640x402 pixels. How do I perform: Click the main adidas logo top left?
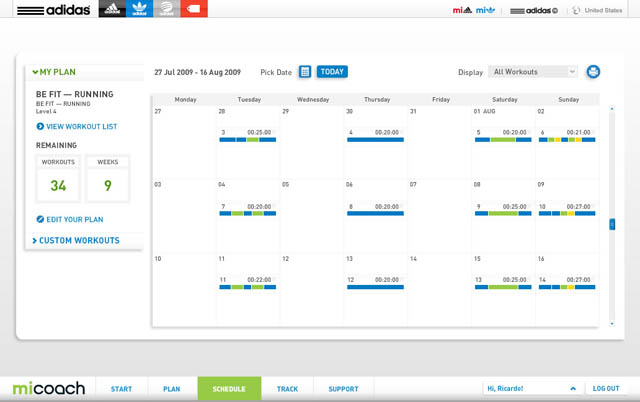pyautogui.click(x=55, y=10)
